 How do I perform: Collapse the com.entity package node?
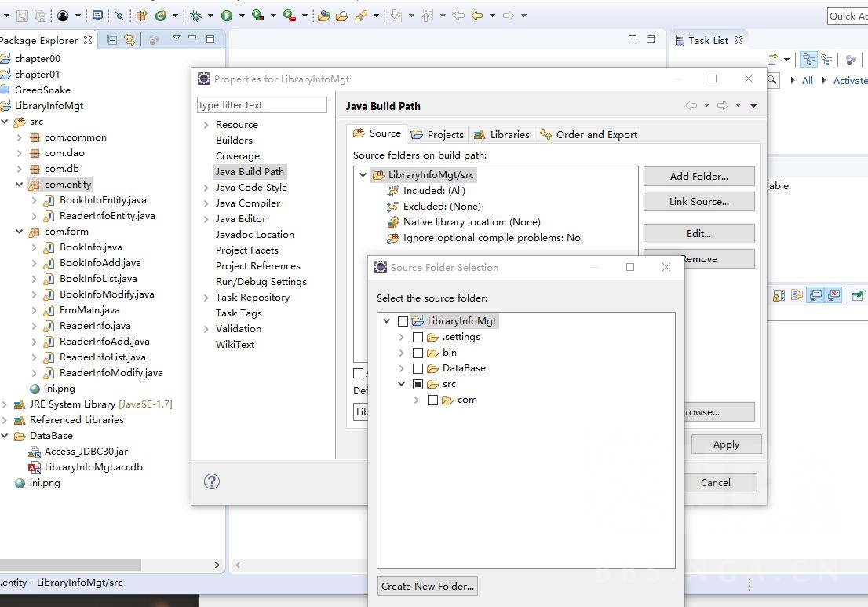click(19, 185)
